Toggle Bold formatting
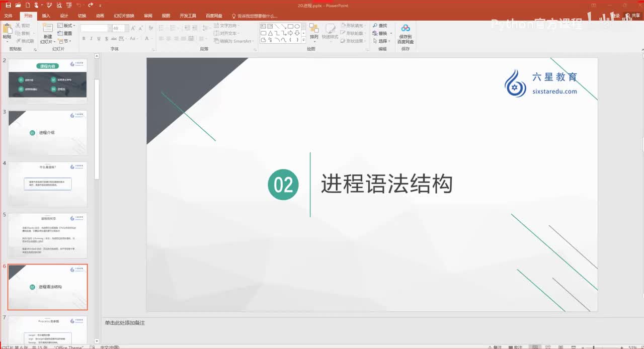Image resolution: width=644 pixels, height=349 pixels. coord(84,39)
